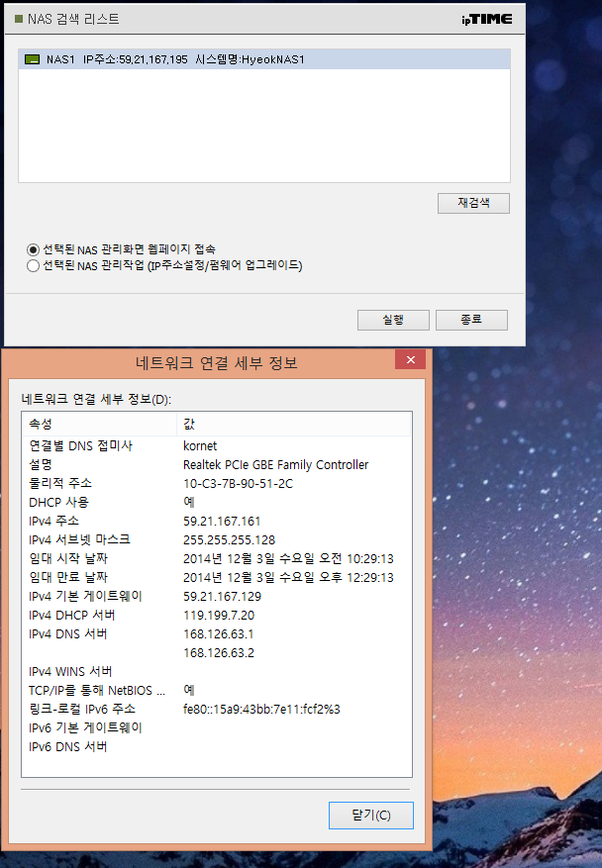
Task: Click the ipTIME logo
Action: coord(486,20)
